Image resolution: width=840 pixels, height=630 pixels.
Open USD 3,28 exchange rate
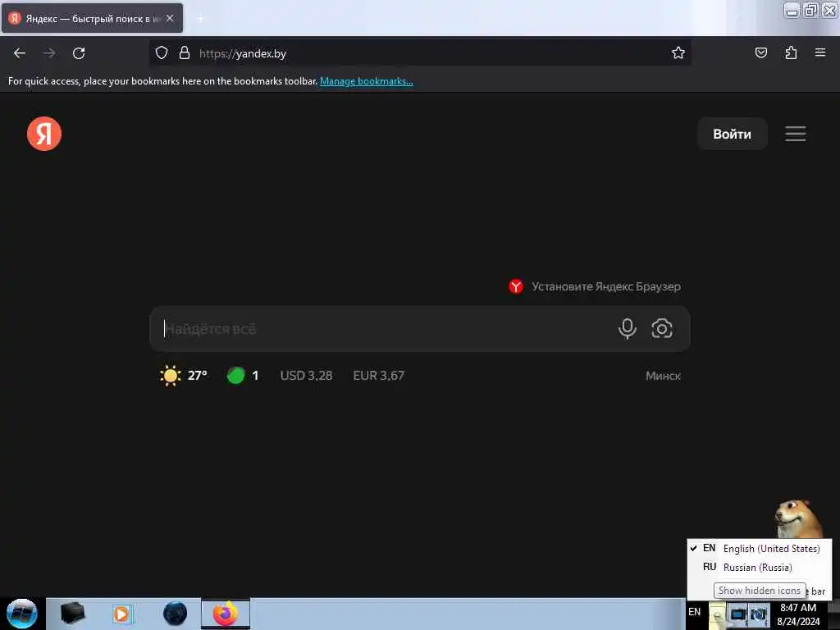[x=306, y=376]
